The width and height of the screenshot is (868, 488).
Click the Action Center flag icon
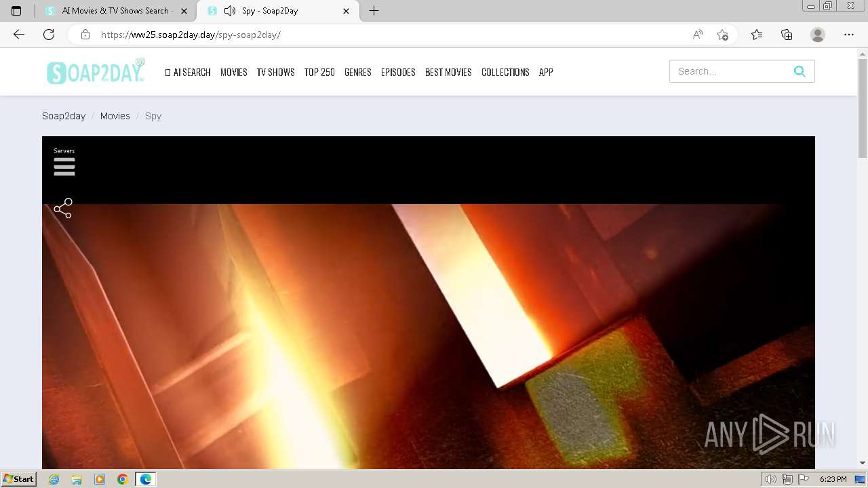point(804,479)
